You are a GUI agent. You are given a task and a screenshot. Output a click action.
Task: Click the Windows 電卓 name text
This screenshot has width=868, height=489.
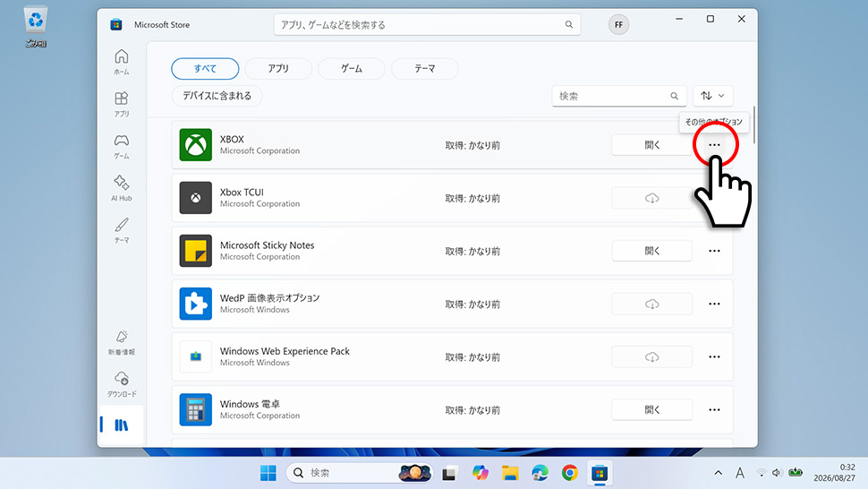coord(250,404)
